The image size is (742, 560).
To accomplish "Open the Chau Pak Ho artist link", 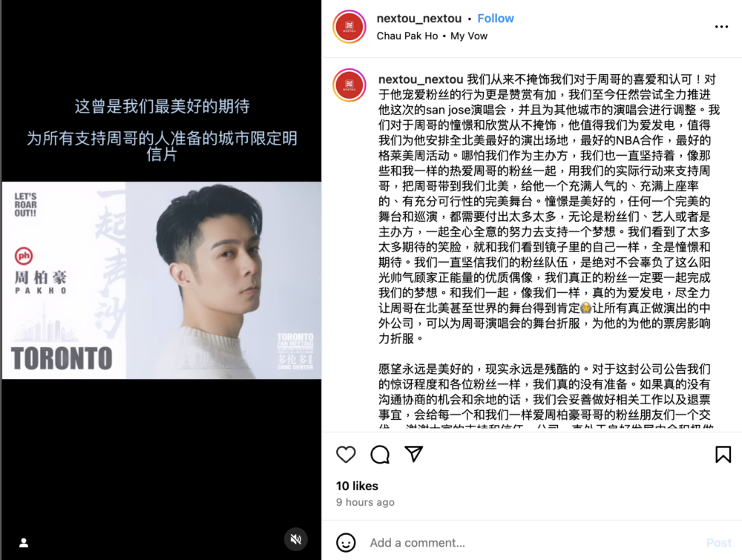I will coord(407,36).
